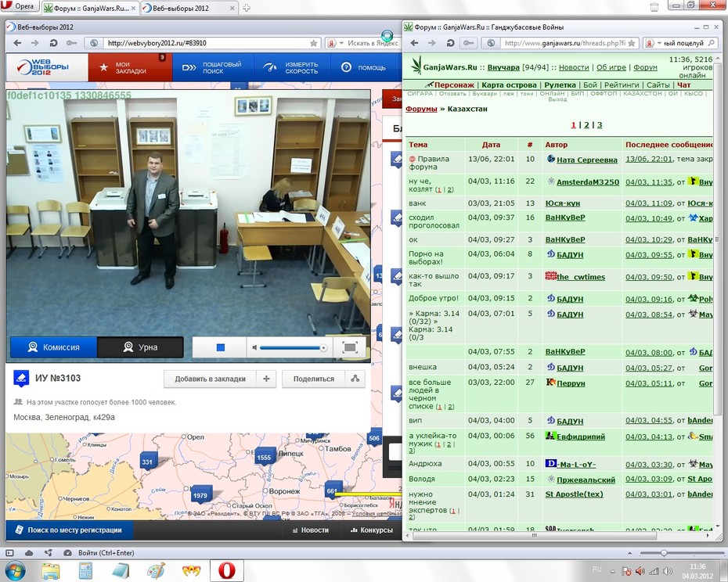Open the thread 'сходил проголосовал'
728x582 pixels.
point(434,221)
